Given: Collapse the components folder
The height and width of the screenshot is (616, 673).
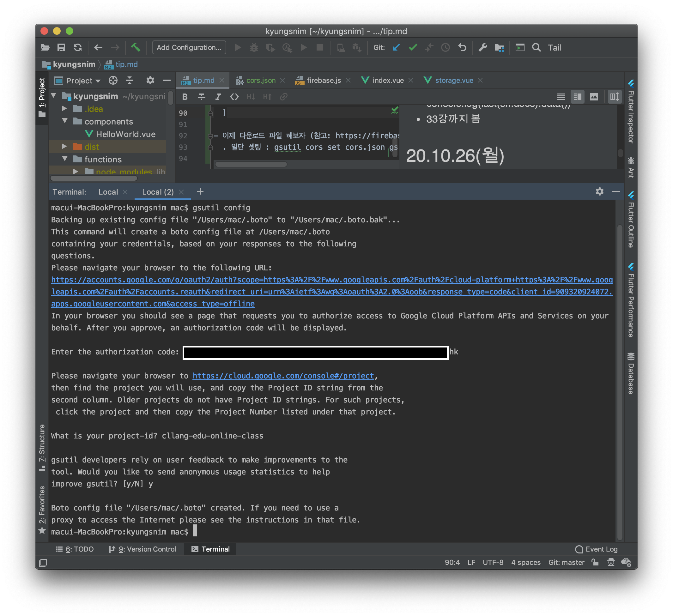Looking at the screenshot, I should point(65,121).
